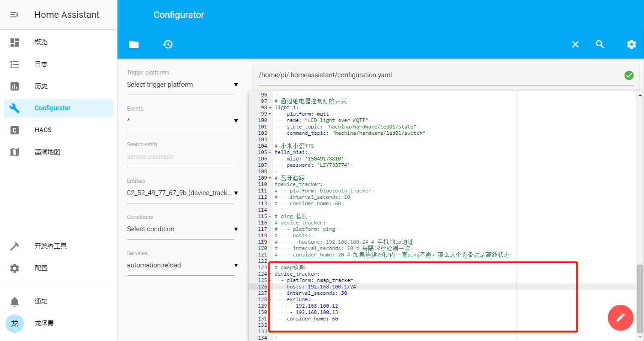Click the green file-saved checkmark indicator
Image resolution: width=644 pixels, height=341 pixels.
(629, 75)
